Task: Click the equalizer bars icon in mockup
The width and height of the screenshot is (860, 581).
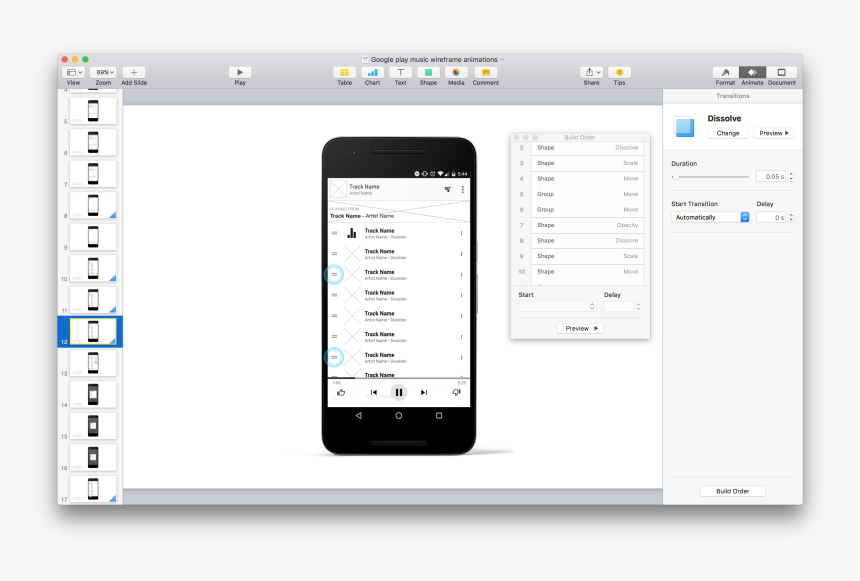Action: click(x=352, y=233)
